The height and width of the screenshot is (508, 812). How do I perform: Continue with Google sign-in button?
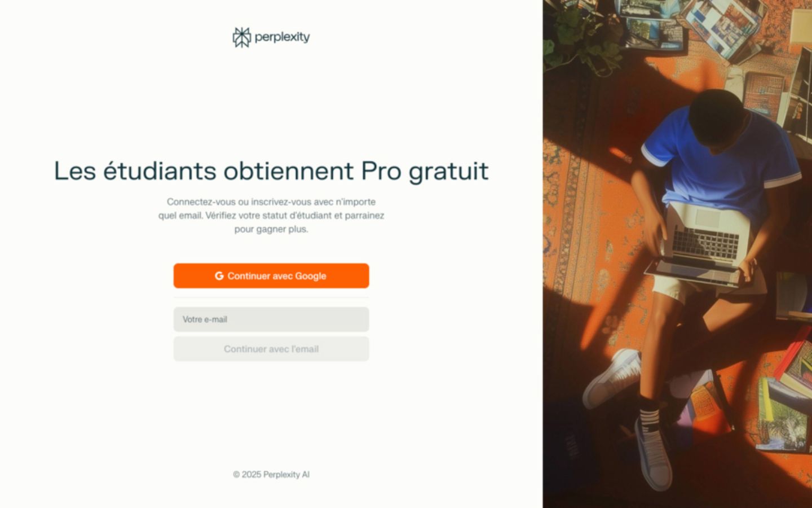(271, 276)
